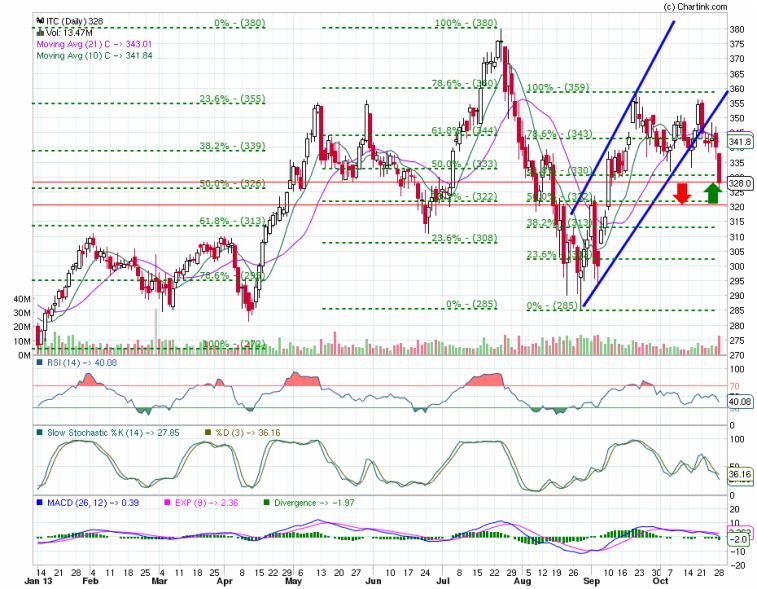
Task: Click the 36.16 stochastic value tag
Action: coord(740,474)
